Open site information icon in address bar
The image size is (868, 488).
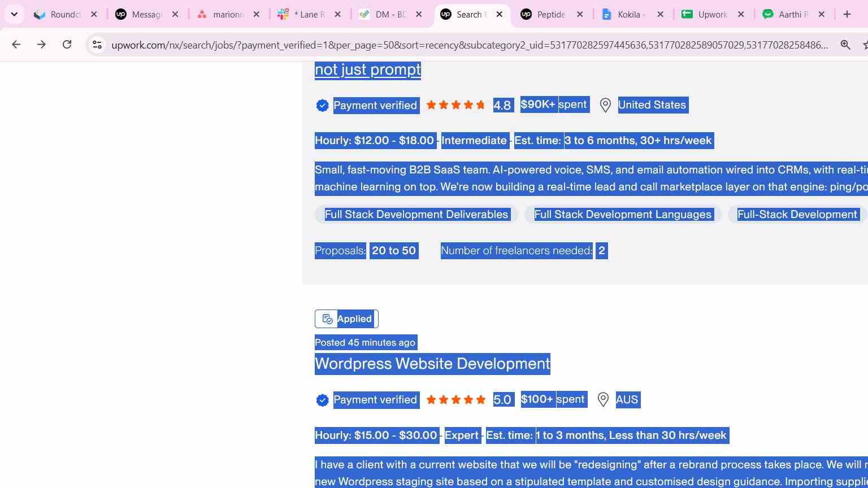pos(97,45)
